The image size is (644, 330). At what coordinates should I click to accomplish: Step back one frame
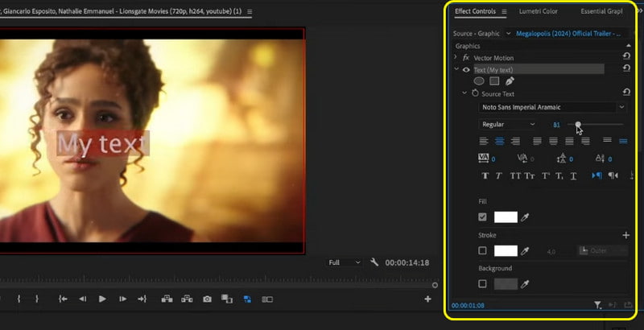click(83, 299)
